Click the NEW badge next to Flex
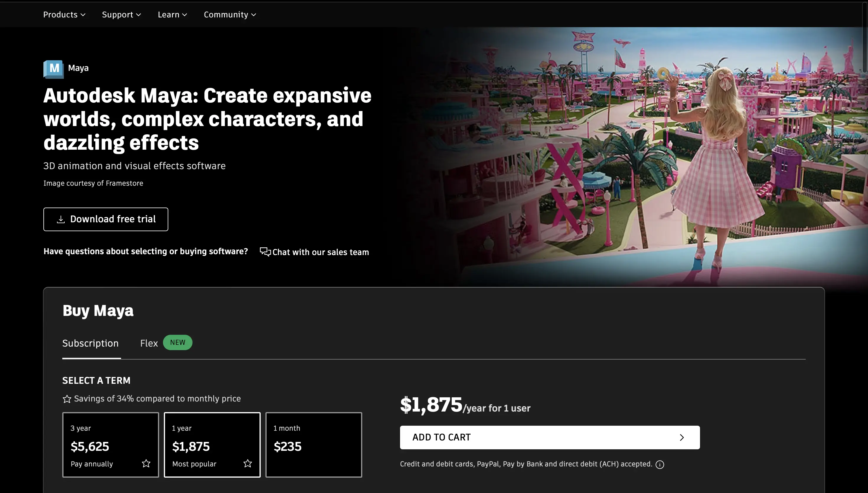The height and width of the screenshot is (493, 868). 177,342
